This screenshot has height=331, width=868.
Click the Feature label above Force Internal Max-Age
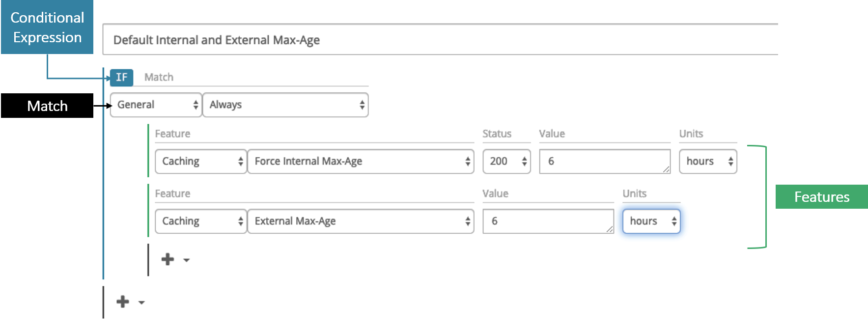pos(172,134)
